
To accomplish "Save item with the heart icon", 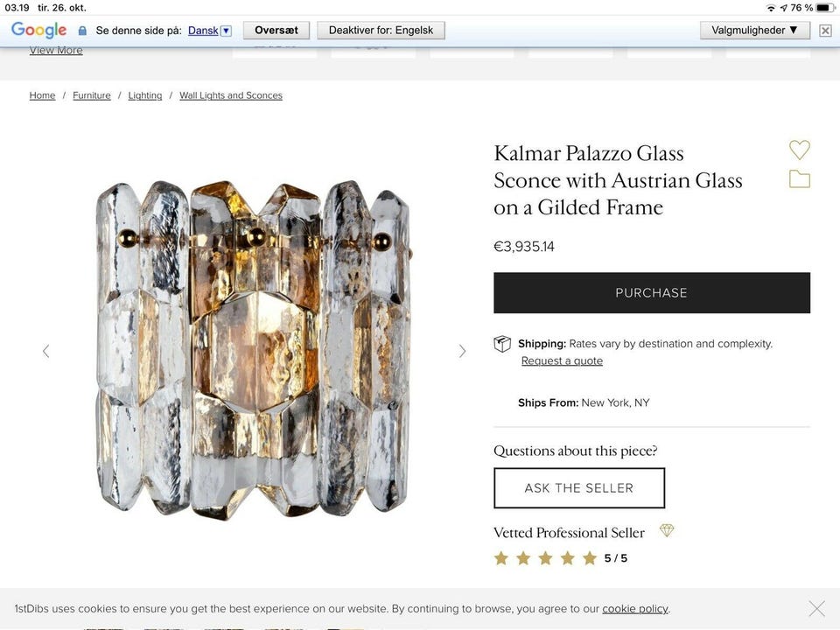I will [x=799, y=150].
